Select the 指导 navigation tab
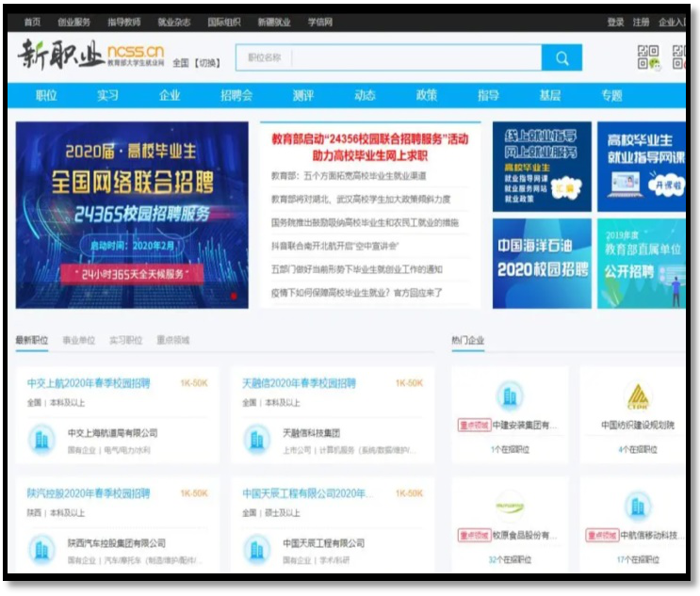Image resolution: width=700 pixels, height=596 pixels. [488, 95]
